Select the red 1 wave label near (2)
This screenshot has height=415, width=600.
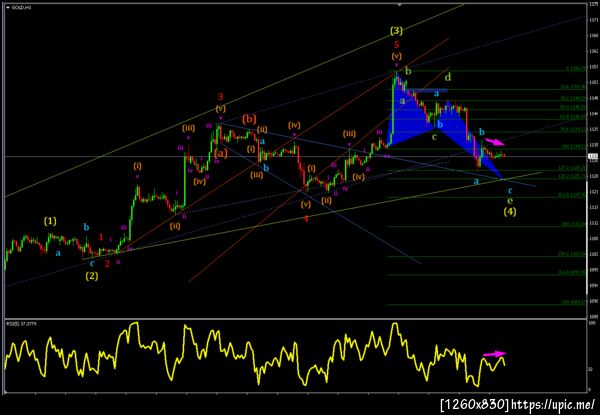(101, 237)
